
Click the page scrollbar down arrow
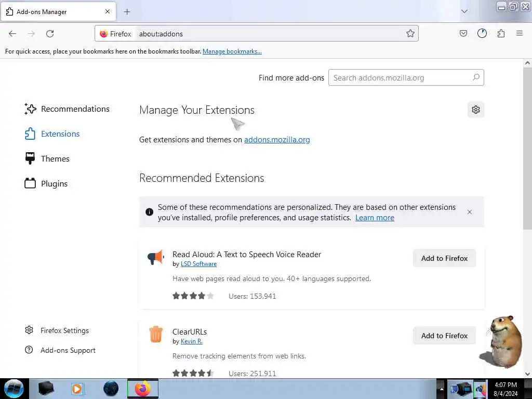(x=527, y=374)
